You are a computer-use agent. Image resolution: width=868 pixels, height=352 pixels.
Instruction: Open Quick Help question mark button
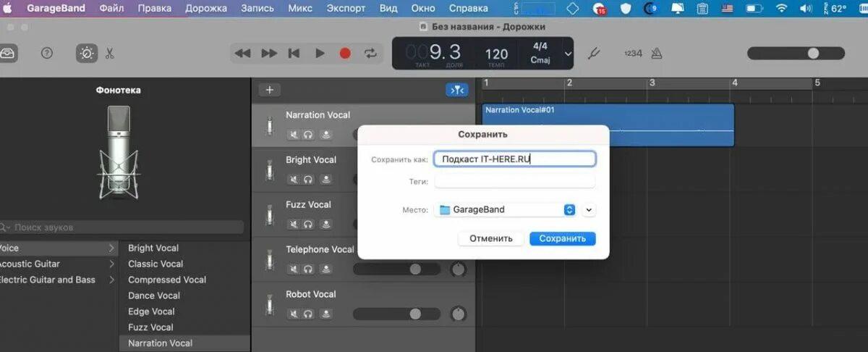click(47, 53)
